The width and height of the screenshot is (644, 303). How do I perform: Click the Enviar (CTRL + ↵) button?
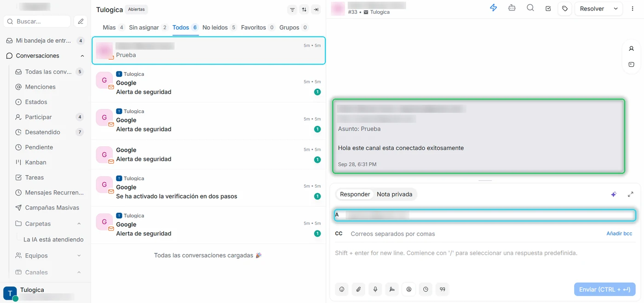(604, 289)
